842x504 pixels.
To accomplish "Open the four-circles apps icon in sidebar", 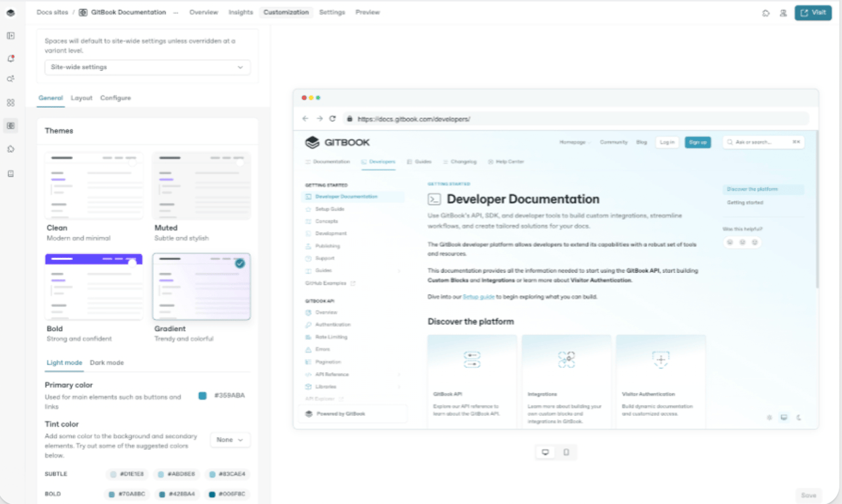I will tap(11, 102).
